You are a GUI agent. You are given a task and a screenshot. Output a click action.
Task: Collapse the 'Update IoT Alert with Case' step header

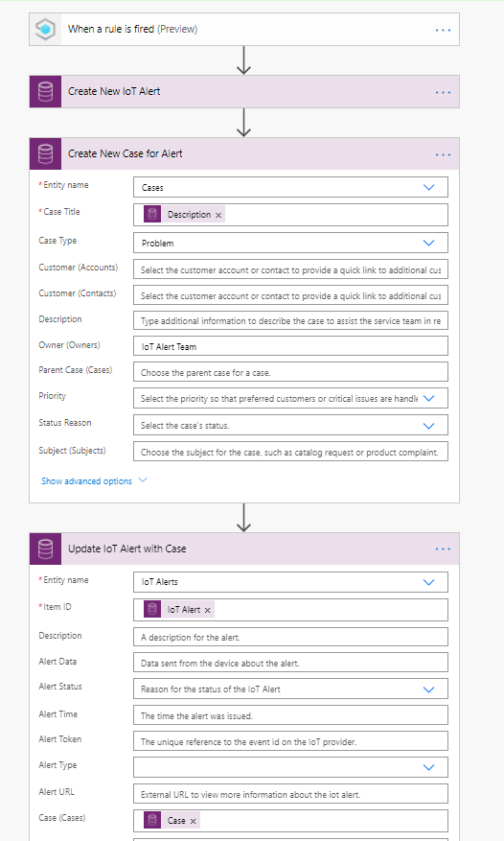tap(244, 549)
